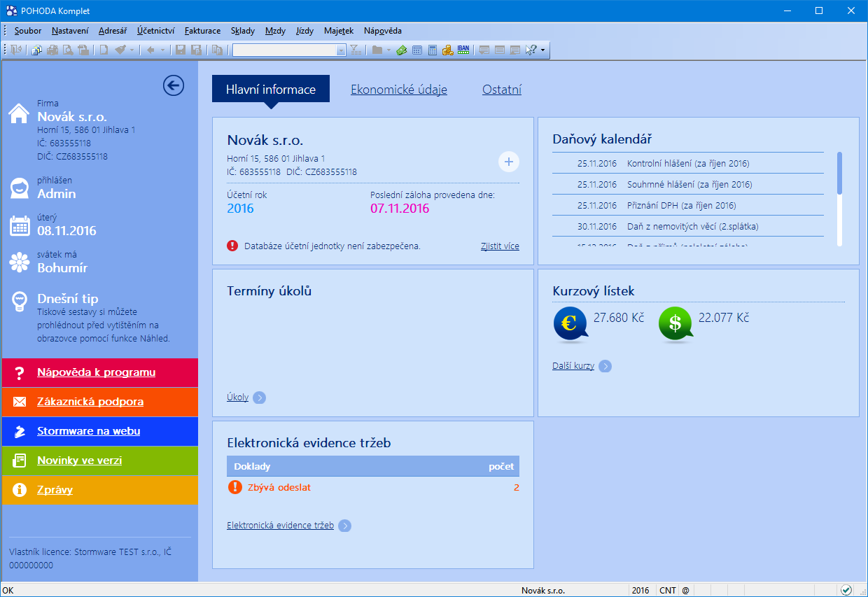Click the light bulb Dnešní tip icon
868x597 pixels.
click(19, 302)
